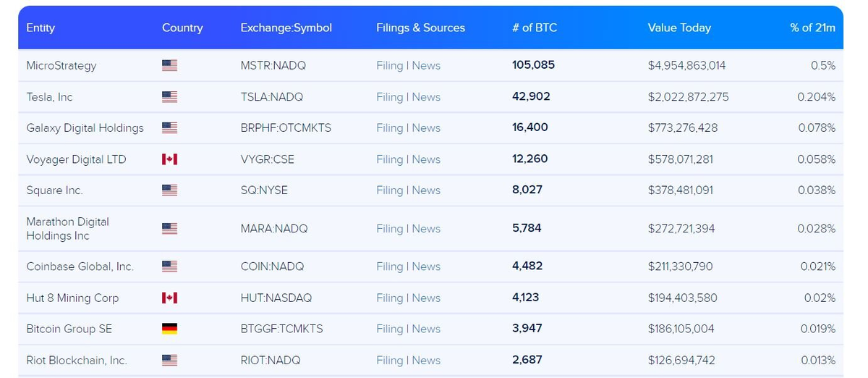Screen dimensions: 868x378
Task: Select the Tesla, Inc entity name
Action: point(49,96)
